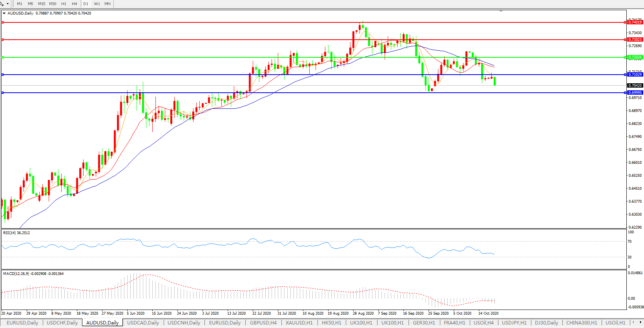The height and width of the screenshot is (328, 644).
Task: Switch to the XAUUSD,H1 chart tab
Action: 299,323
